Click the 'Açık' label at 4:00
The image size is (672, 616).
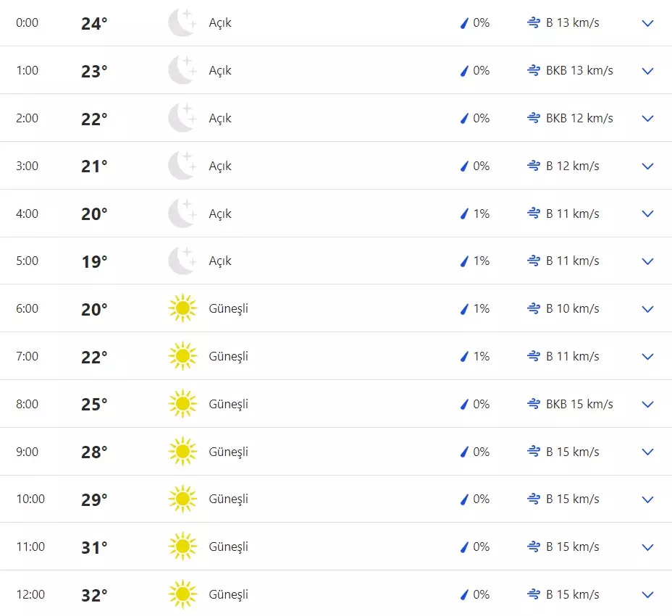click(x=220, y=214)
